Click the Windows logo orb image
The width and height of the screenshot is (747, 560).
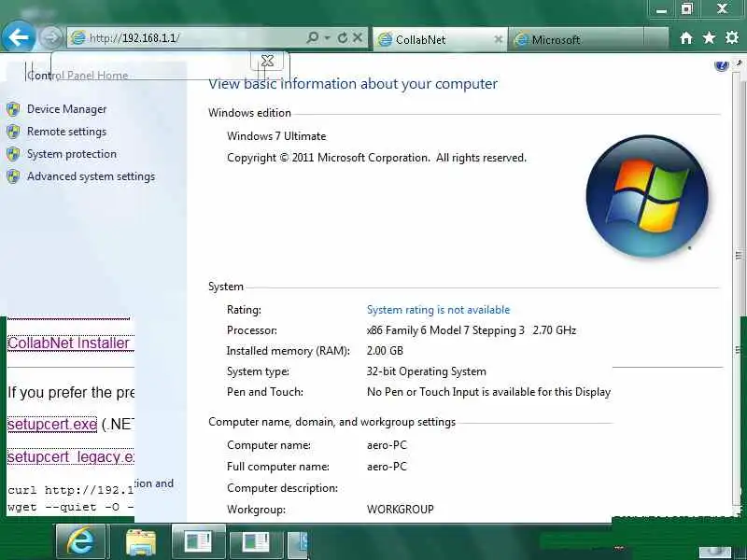click(x=647, y=196)
